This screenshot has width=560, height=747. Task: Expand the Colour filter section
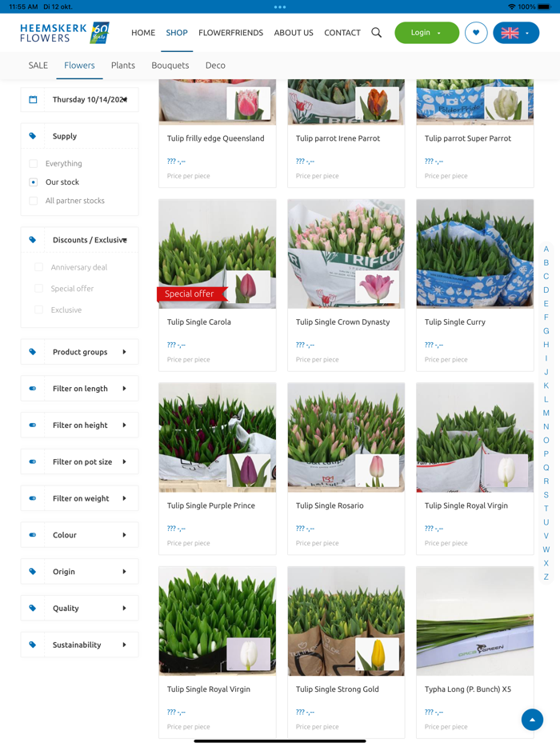79,536
